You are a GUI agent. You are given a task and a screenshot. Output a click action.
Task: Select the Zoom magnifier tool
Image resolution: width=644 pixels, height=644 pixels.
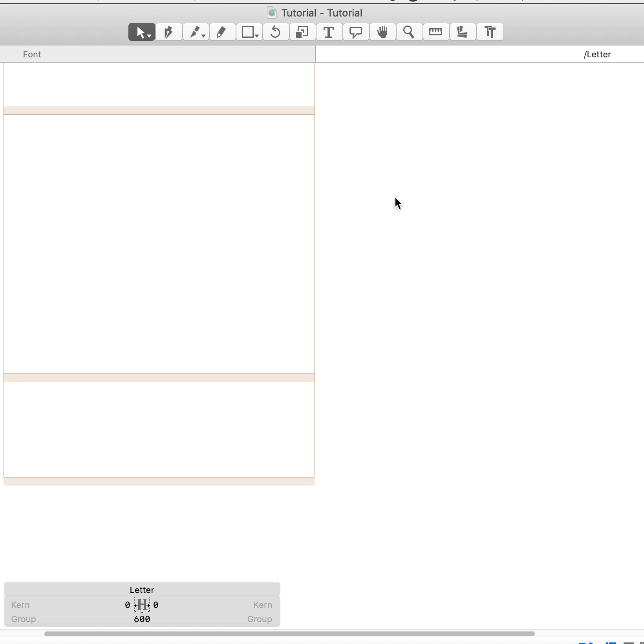(x=409, y=32)
